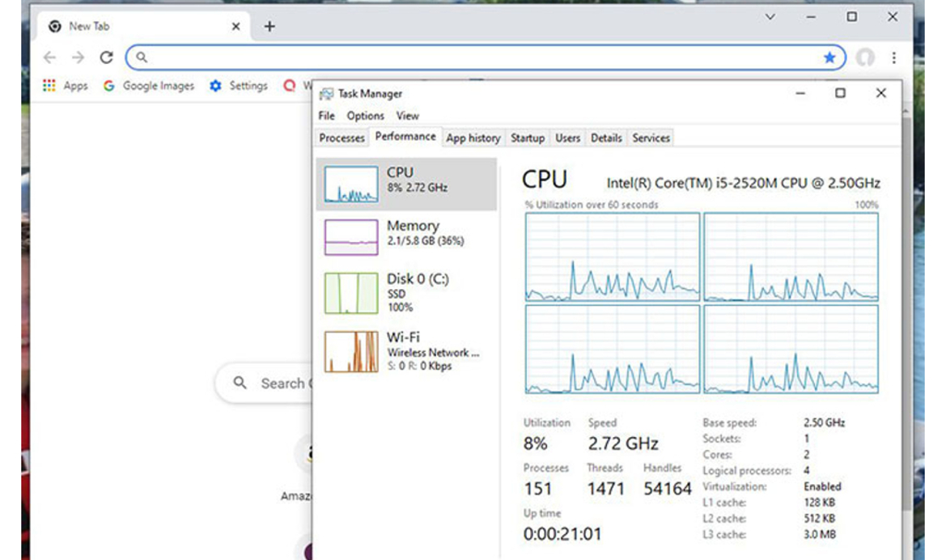The image size is (946, 560).
Task: Click the search magnifier in address bar
Action: (x=141, y=57)
